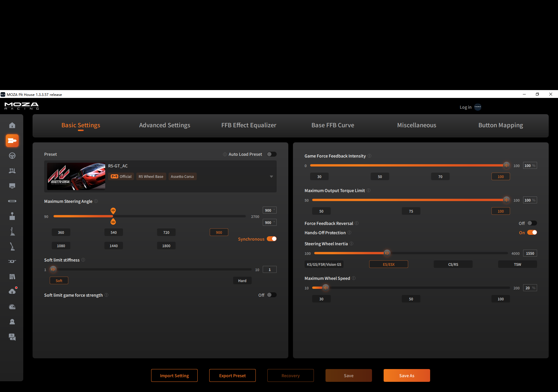Open the FFB Effect Equalizer tab

(x=249, y=125)
